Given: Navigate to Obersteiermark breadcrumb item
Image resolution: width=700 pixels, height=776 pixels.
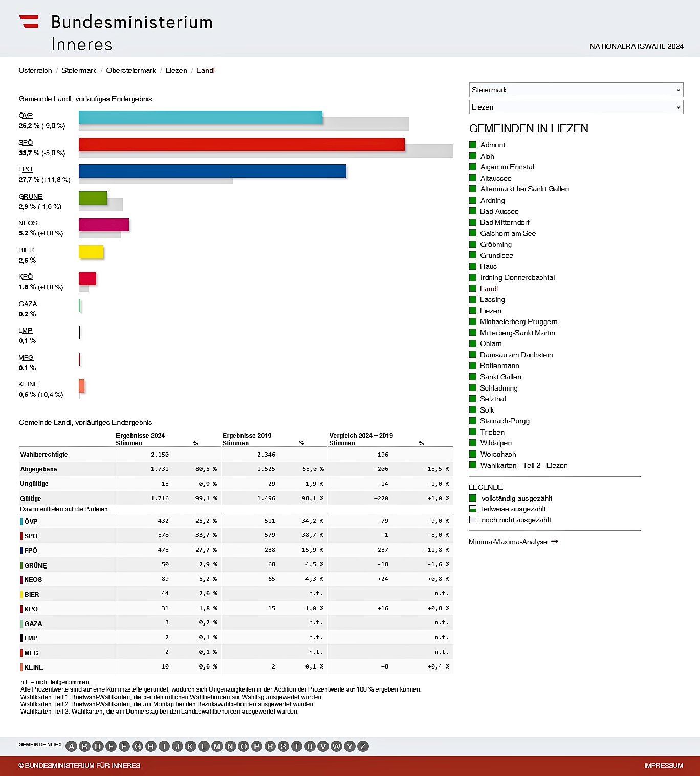Looking at the screenshot, I should (130, 70).
